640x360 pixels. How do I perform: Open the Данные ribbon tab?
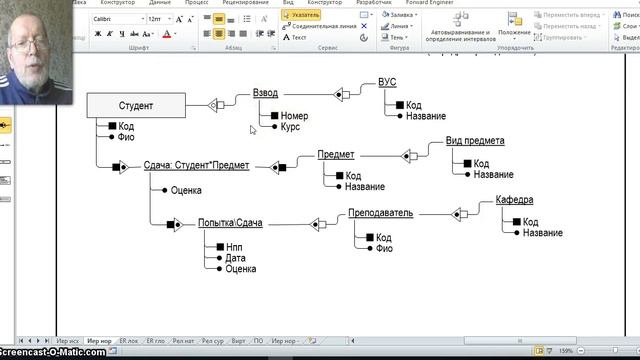coord(160,2)
